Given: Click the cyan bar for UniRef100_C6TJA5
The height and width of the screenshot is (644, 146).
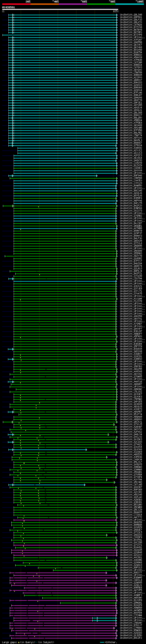Looking at the screenshot, I should [47, 485].
